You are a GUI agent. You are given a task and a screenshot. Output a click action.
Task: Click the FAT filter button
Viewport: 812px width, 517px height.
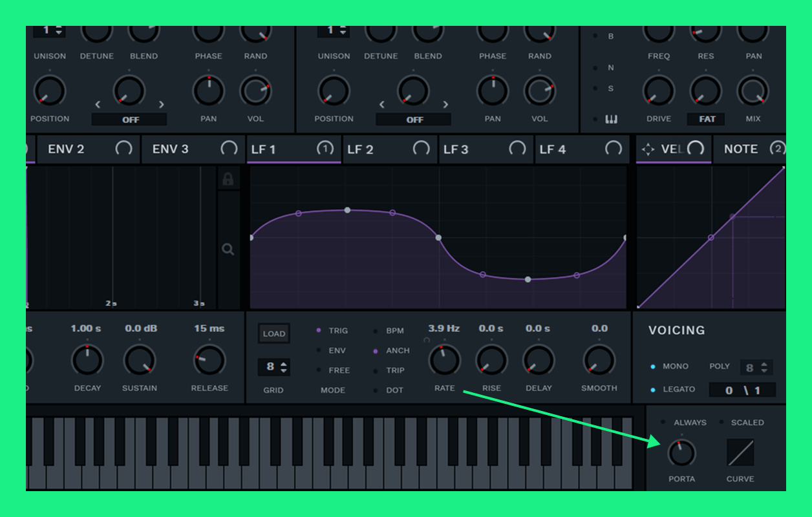coord(706,120)
